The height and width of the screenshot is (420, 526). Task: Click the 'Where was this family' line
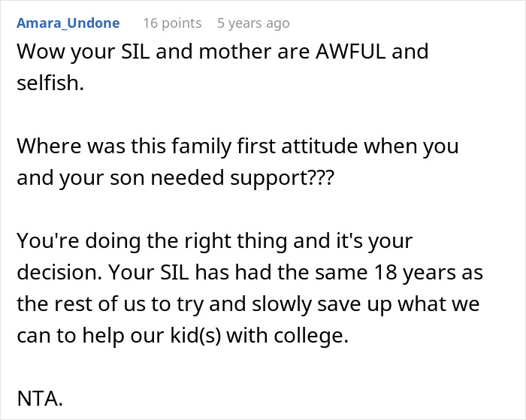tap(237, 146)
